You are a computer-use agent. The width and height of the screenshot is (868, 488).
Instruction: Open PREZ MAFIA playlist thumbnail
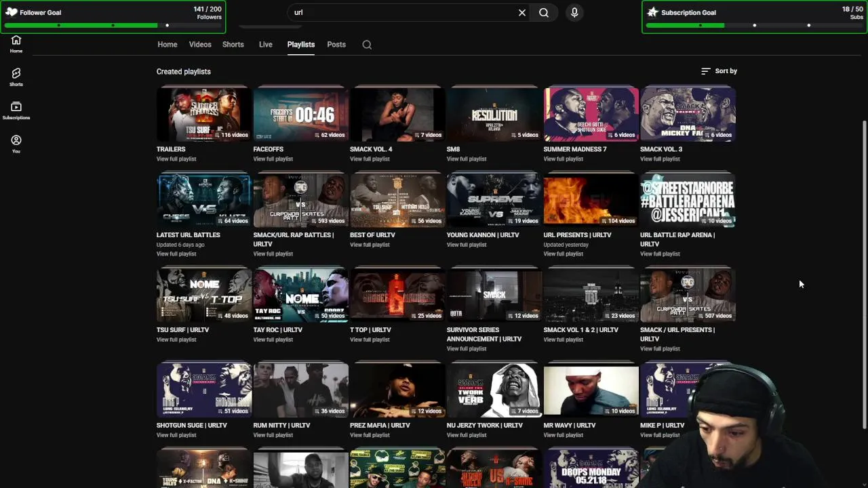tap(397, 390)
